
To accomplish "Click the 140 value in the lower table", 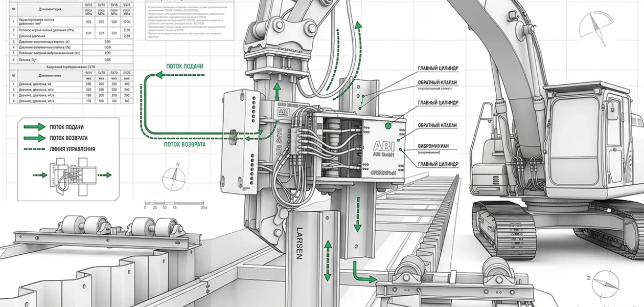I will point(127,101).
